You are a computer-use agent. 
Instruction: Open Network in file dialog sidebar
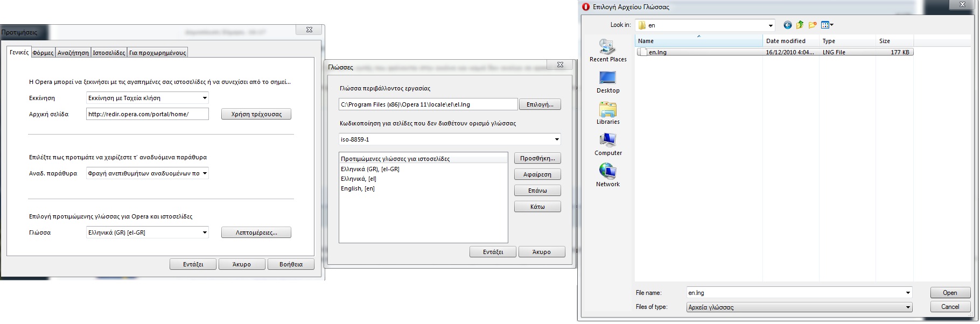point(608,176)
